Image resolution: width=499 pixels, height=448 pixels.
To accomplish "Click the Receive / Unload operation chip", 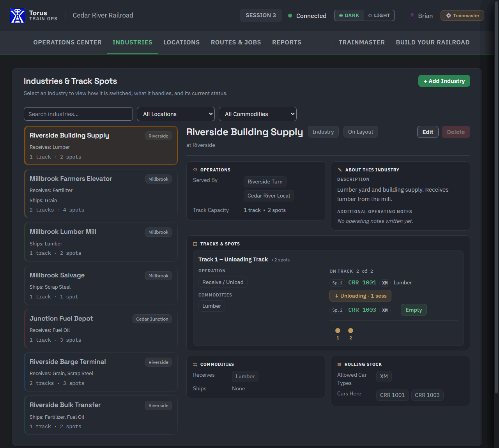I will 223,282.
